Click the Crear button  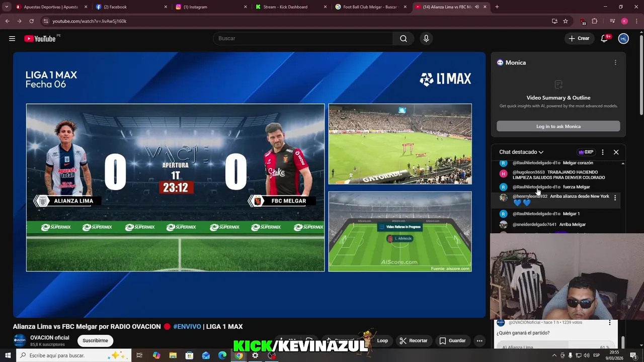point(579,39)
